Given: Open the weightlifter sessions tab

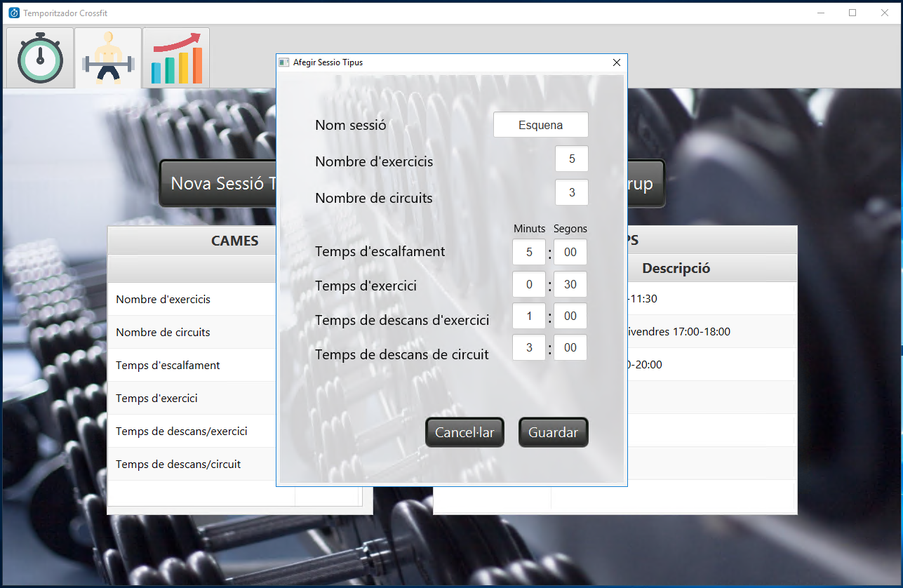Looking at the screenshot, I should [x=108, y=58].
